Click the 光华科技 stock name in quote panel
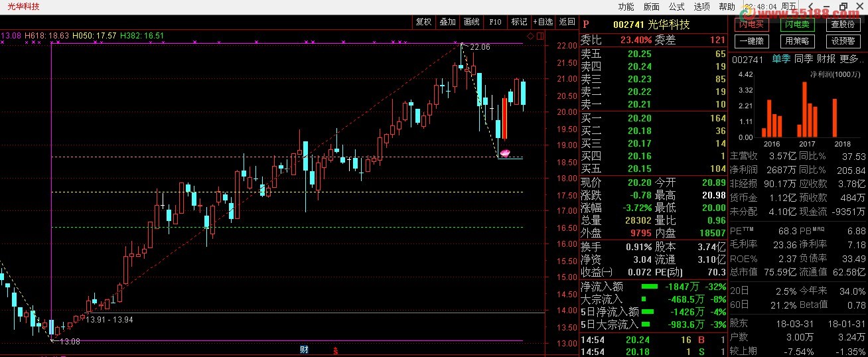This screenshot has width=868, height=357. [669, 25]
